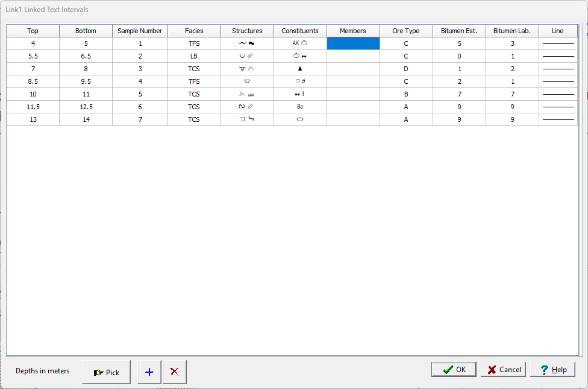
Task: Click the Ore Type column header
Action: coord(406,31)
